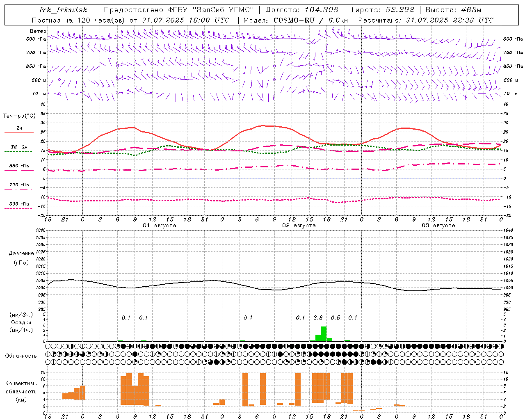Viewport: 525px width, 420px height.
Task: Select the latitude value Широта: 52.292
Action: coord(382,10)
